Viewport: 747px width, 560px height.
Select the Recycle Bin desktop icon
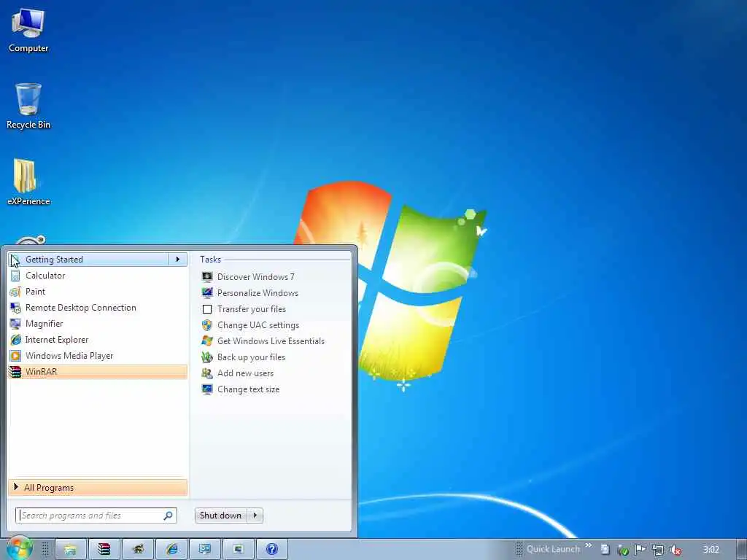click(28, 106)
